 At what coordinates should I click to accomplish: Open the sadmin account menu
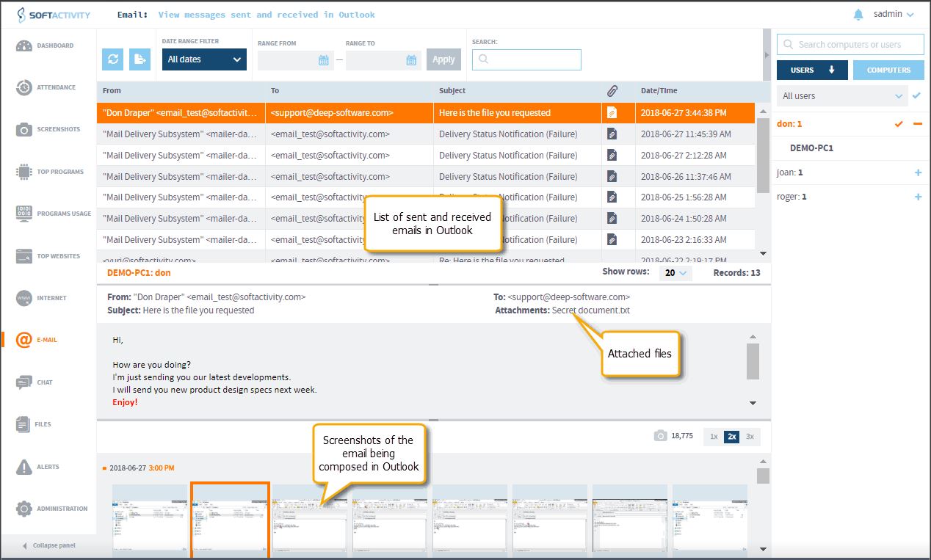coord(893,15)
